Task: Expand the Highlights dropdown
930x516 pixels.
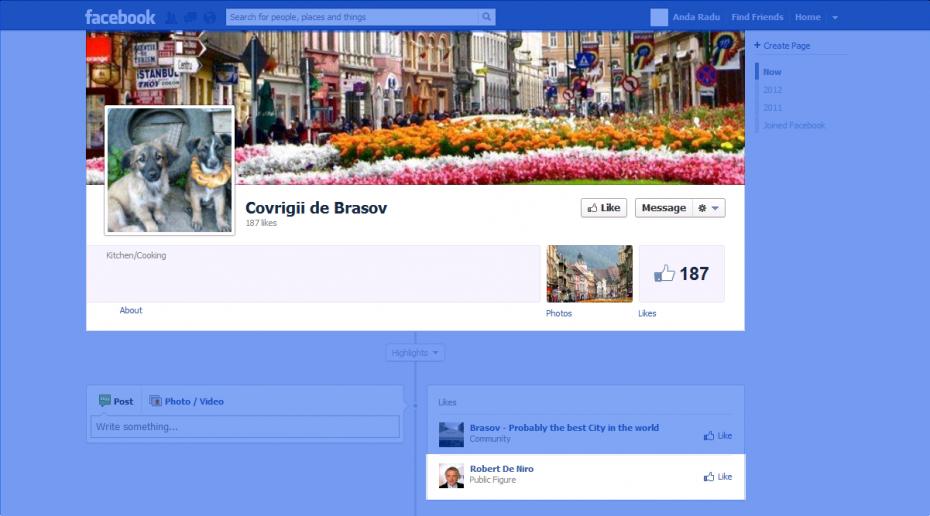Action: coord(415,352)
